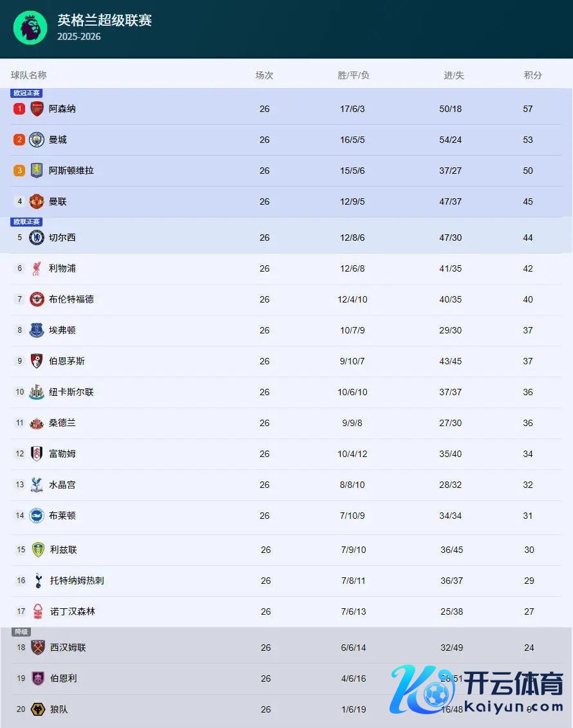Select the 积分 column header
Viewport: 573px width, 728px height.
[x=532, y=75]
